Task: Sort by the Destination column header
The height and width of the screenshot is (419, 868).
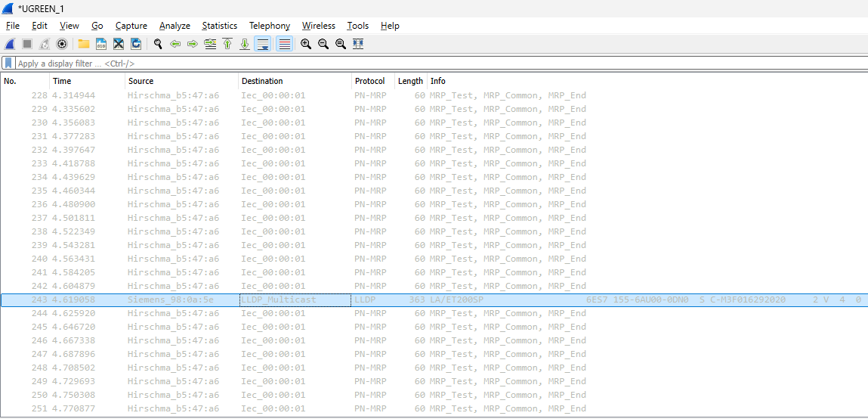Action: point(295,81)
